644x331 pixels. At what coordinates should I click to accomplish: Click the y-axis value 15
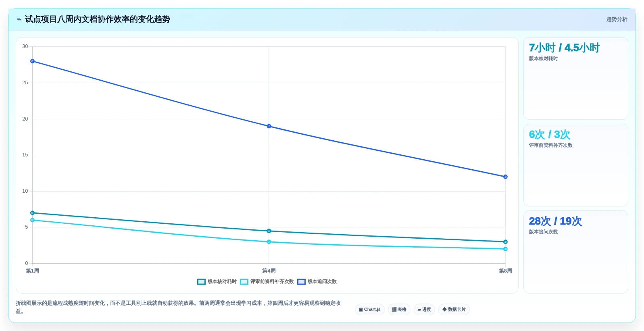click(x=25, y=155)
